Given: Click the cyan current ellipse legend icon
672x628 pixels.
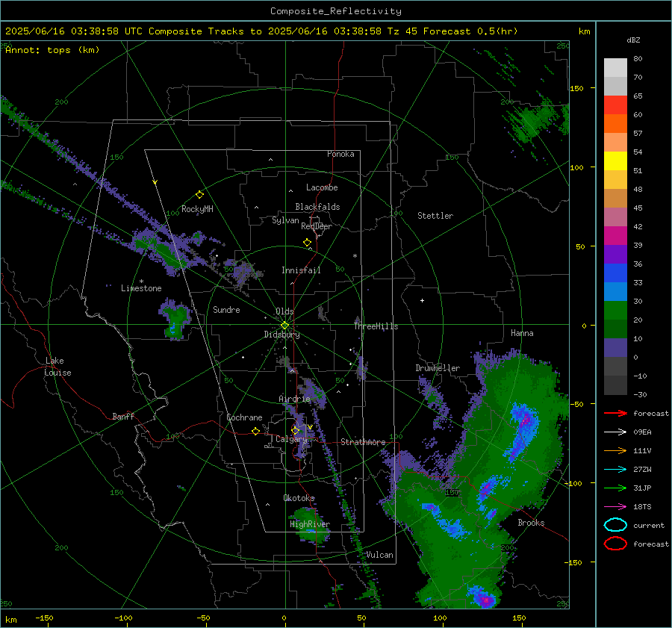Looking at the screenshot, I should pyautogui.click(x=615, y=525).
